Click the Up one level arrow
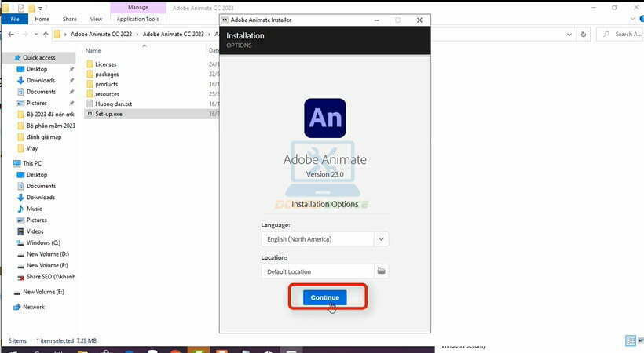This screenshot has height=353, width=644. pos(45,35)
